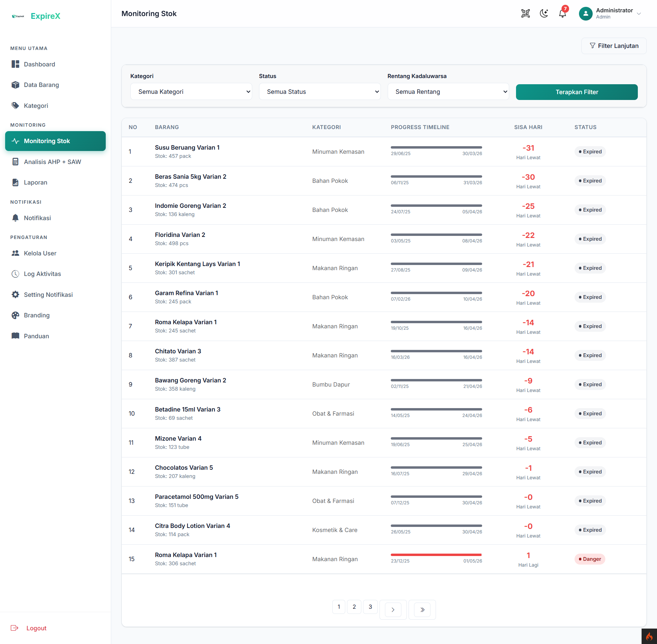This screenshot has width=657, height=644.
Task: Open the QR code scanner icon
Action: [x=525, y=14]
